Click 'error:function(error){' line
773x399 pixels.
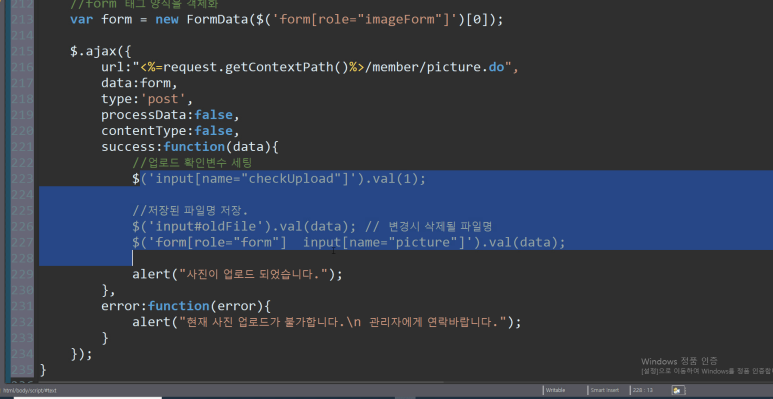[x=186, y=306]
